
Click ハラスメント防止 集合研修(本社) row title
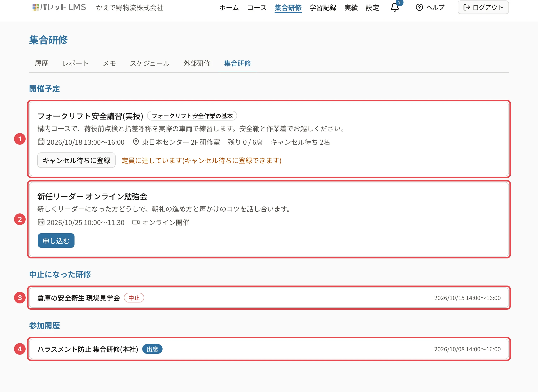88,349
